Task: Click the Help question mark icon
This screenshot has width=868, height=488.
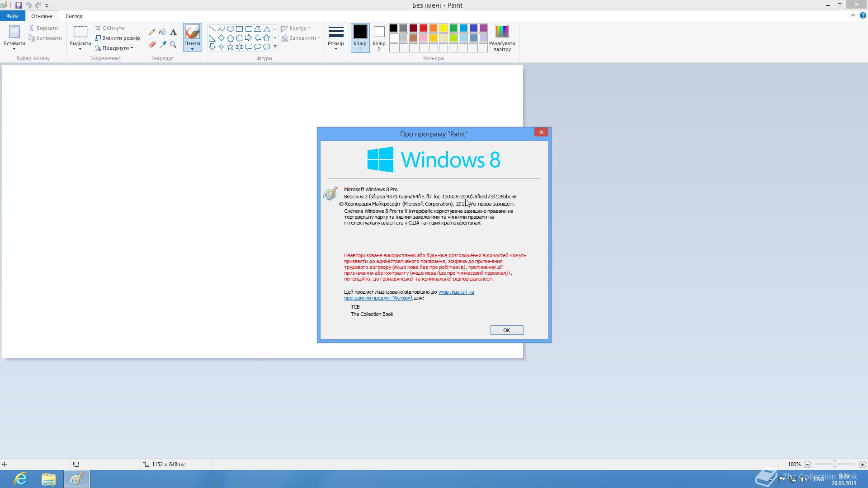Action: [863, 15]
